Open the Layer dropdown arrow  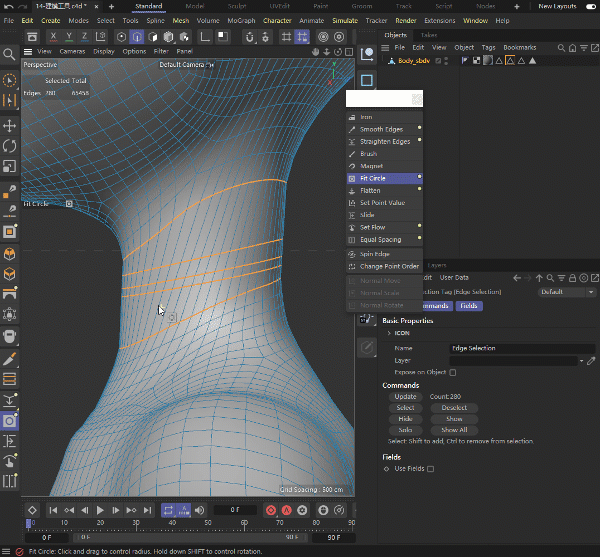[x=580, y=360]
